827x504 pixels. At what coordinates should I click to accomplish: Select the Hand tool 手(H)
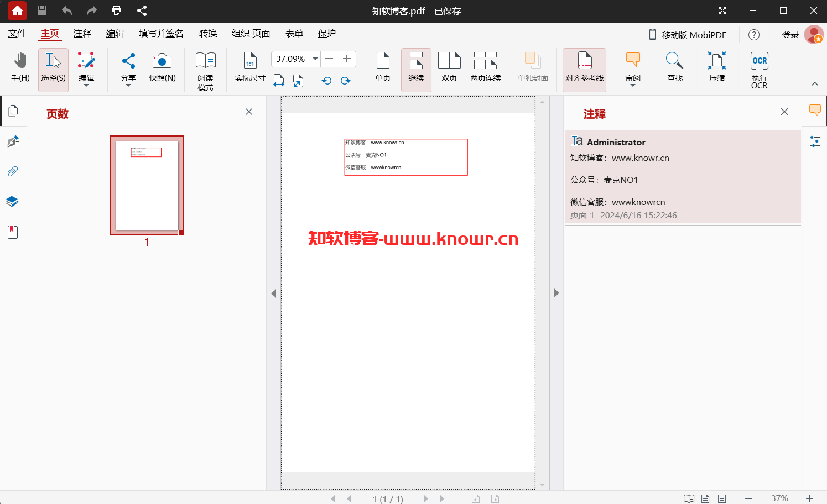coord(20,68)
